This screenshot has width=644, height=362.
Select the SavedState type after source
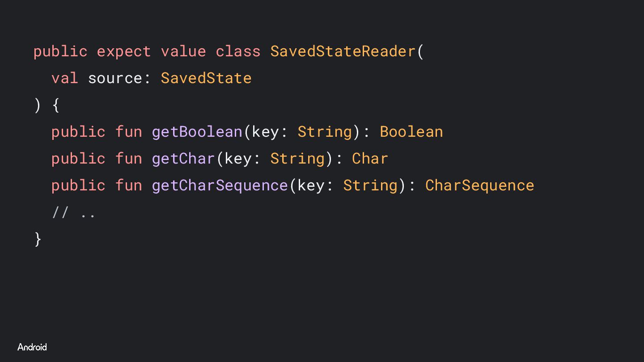click(x=206, y=78)
